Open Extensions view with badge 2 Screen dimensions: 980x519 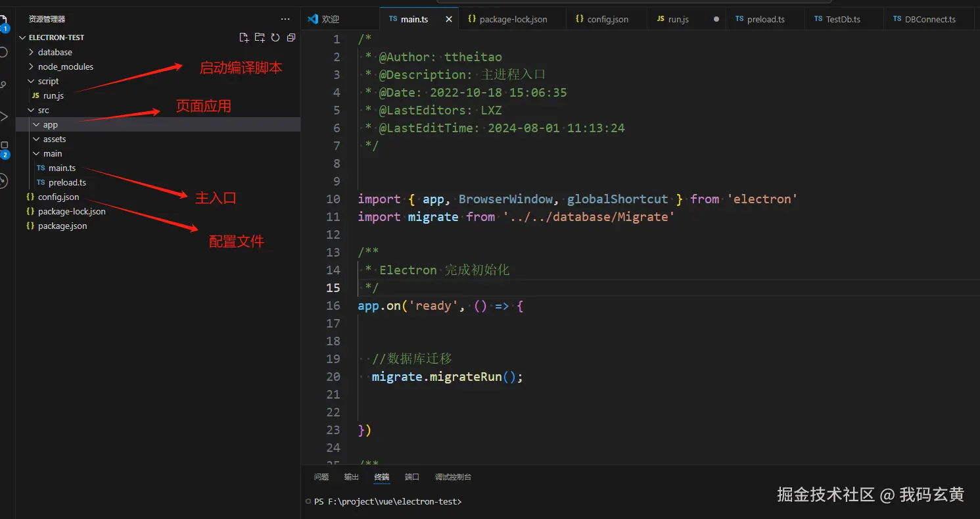click(x=3, y=149)
